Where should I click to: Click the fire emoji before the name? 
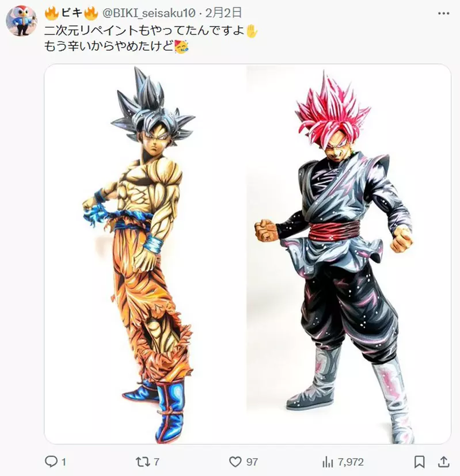(x=52, y=13)
